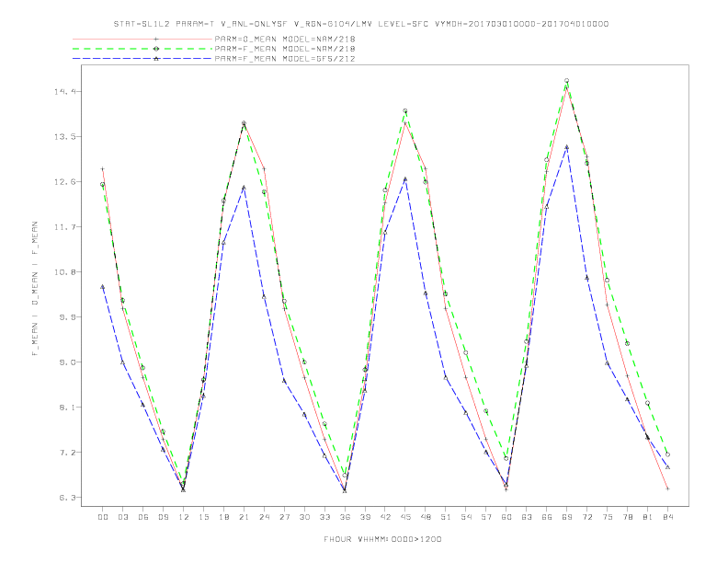Click the plus marker on red legend line
This screenshot has width=728, height=563.
tap(156, 39)
